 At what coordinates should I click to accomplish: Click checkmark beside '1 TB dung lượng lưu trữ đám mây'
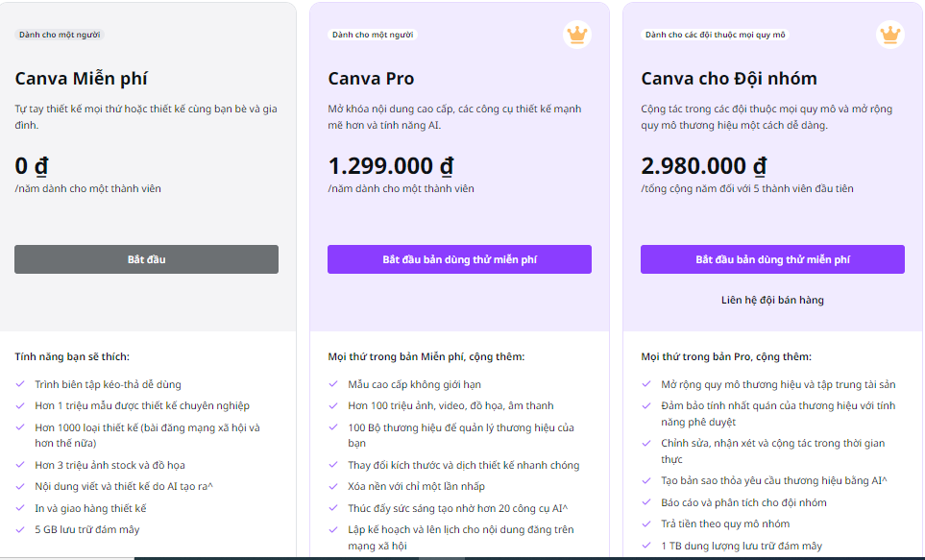click(646, 546)
